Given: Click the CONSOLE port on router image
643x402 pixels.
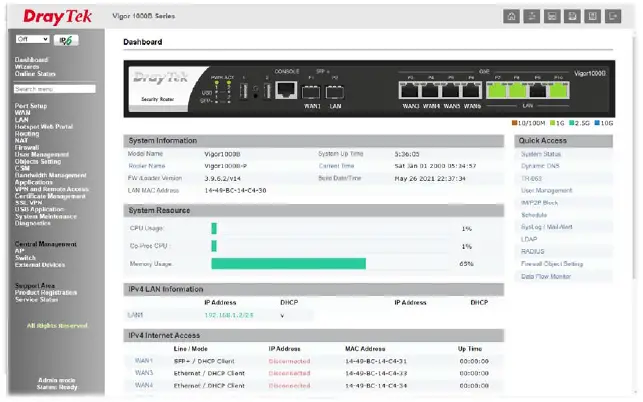Looking at the screenshot, I should pos(286,89).
